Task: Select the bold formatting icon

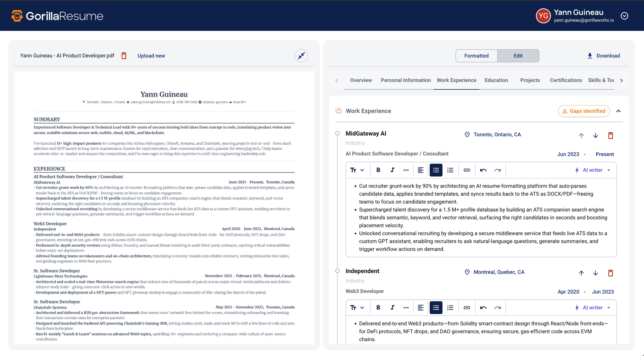Action: coord(378,170)
